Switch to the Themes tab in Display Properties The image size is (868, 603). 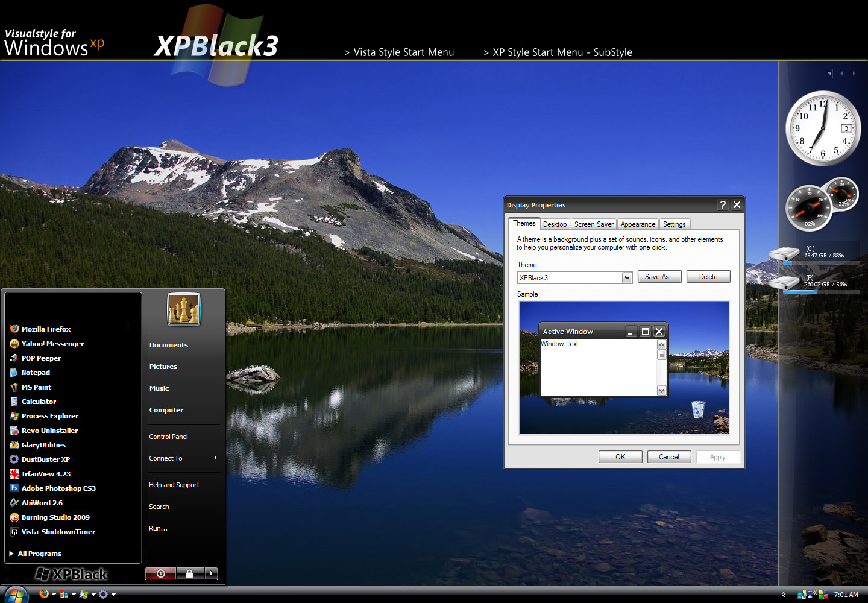click(524, 223)
